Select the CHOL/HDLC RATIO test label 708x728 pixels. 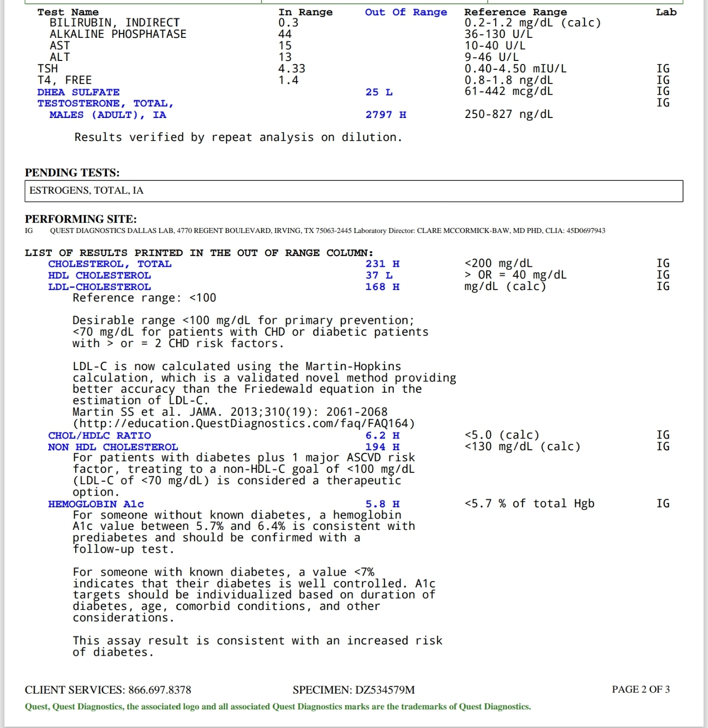click(99, 436)
